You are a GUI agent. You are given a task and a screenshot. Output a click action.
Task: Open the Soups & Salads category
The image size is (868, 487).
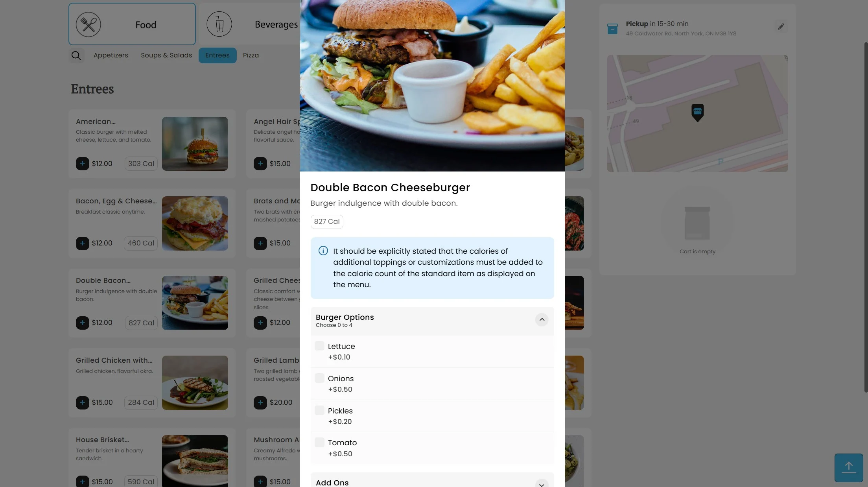(x=166, y=55)
